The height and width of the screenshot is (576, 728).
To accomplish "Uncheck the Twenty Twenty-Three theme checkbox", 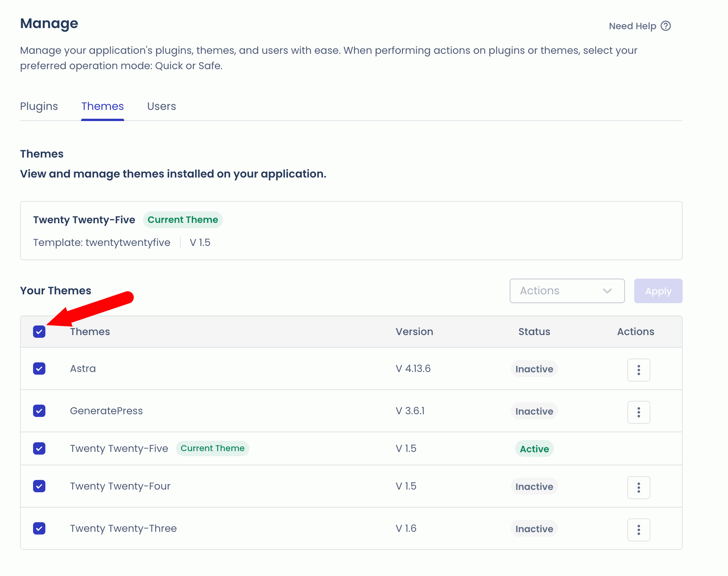I will tap(39, 528).
